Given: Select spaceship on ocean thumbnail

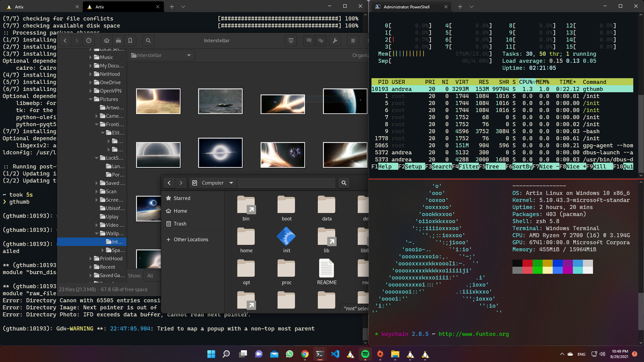Looking at the screenshot, I should [x=220, y=101].
